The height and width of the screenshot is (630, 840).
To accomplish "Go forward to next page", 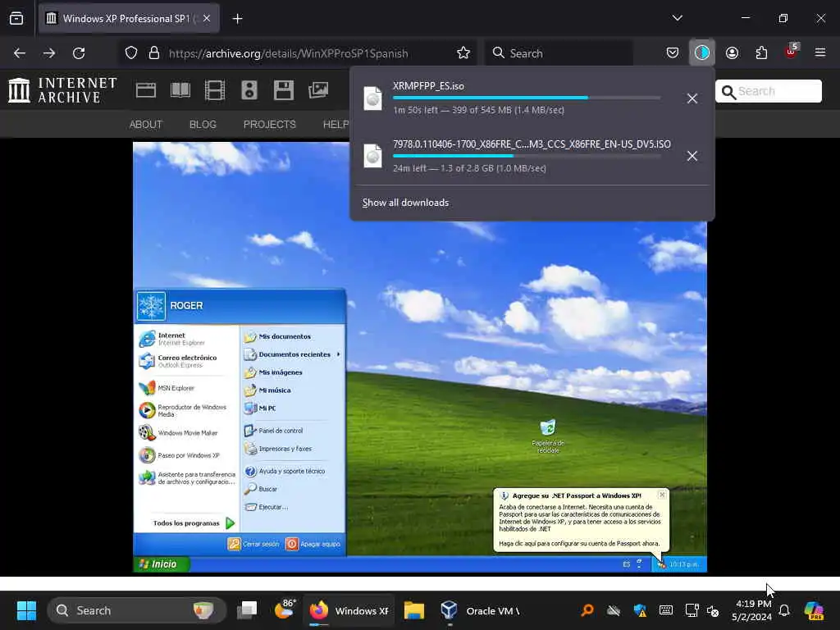I will pos(49,53).
